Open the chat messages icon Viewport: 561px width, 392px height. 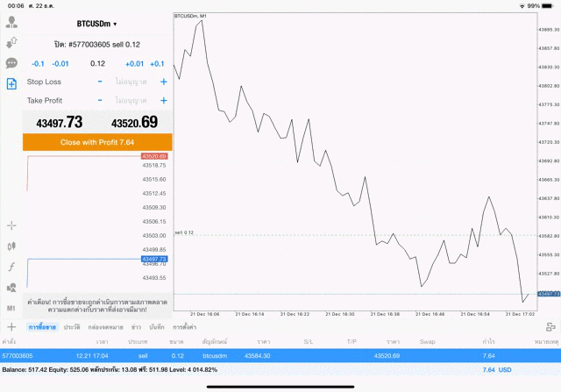point(11,63)
